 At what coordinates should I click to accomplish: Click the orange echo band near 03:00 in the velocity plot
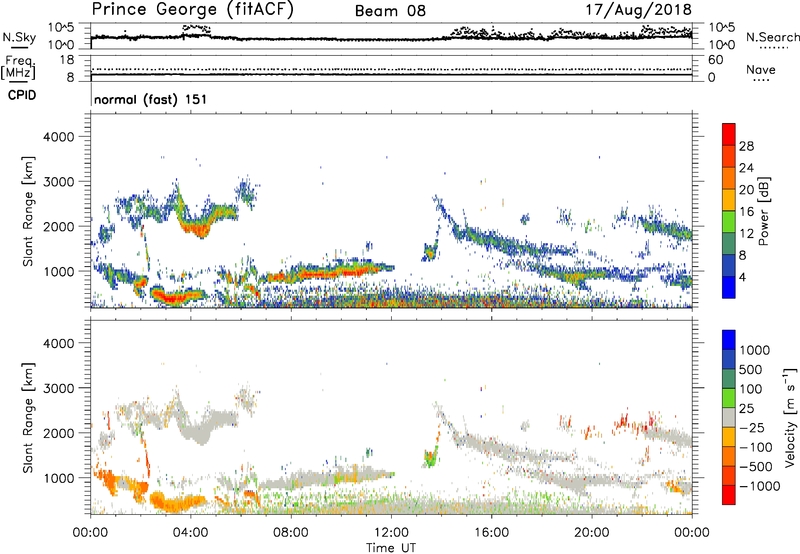coord(176,503)
